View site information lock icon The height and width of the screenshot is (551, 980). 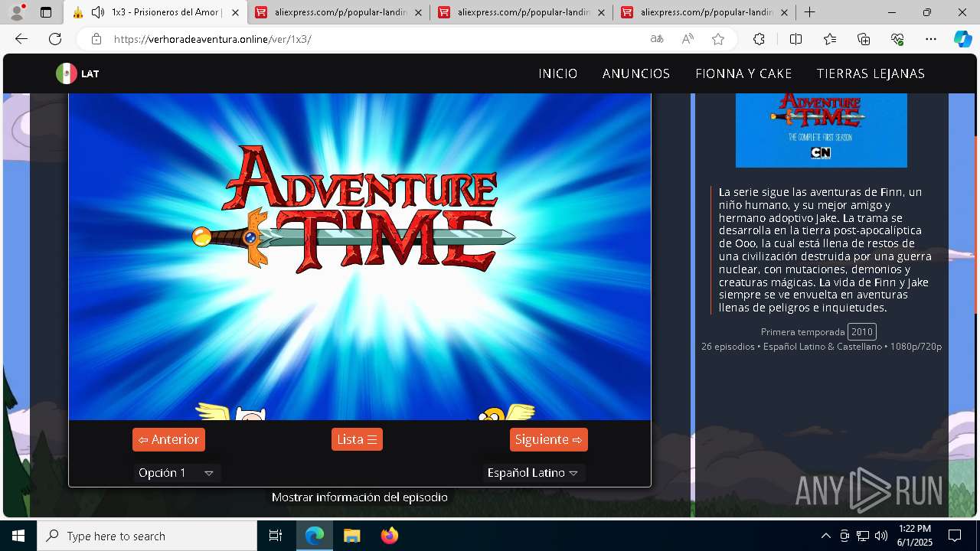(96, 39)
